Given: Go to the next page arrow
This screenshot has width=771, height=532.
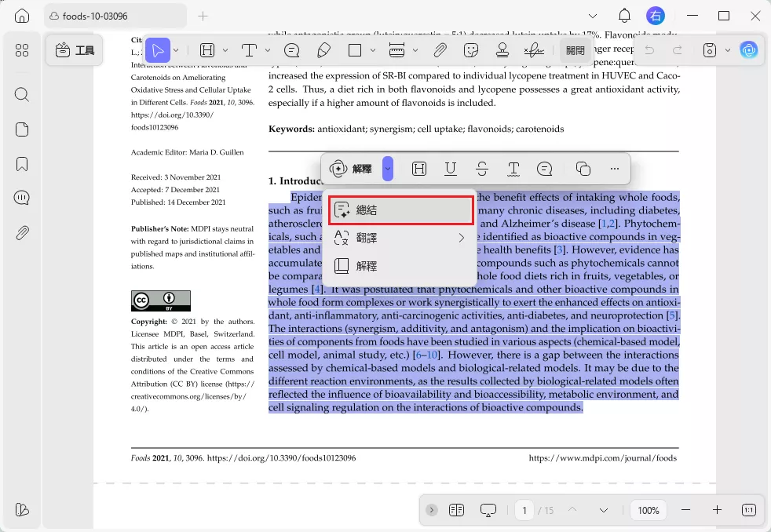Looking at the screenshot, I should [x=604, y=510].
